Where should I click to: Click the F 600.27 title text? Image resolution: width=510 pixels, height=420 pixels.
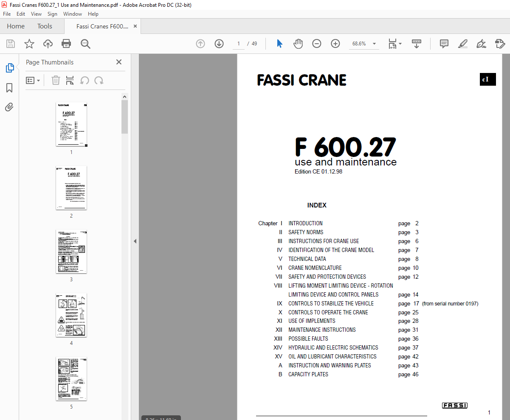click(346, 147)
